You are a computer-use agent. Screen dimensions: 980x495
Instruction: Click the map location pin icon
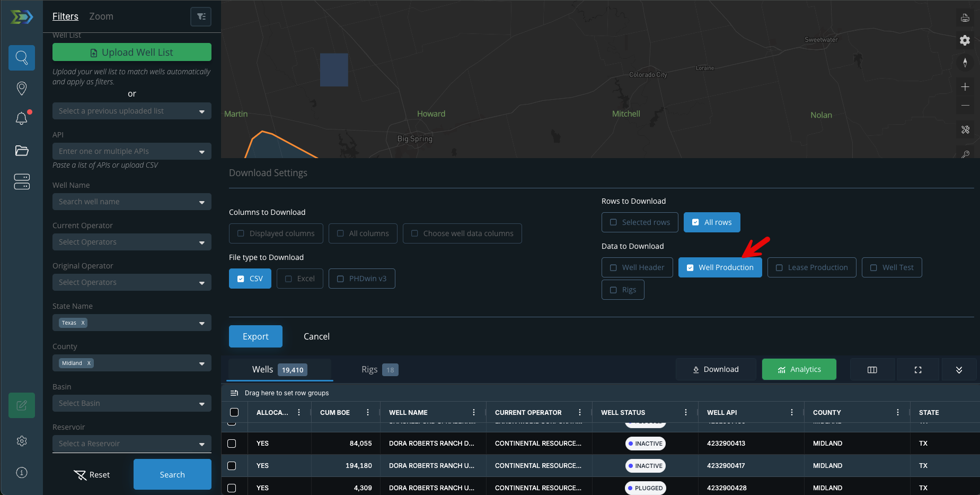22,88
